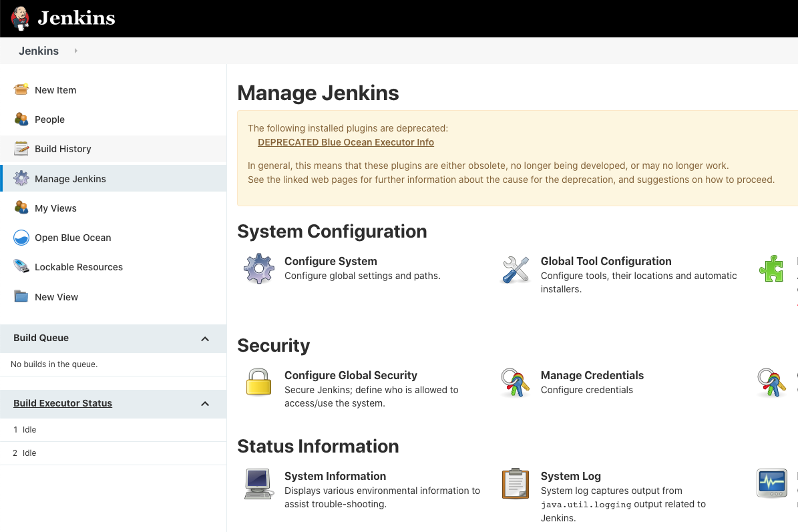This screenshot has height=532, width=798.
Task: Open the Jenkins breadcrumb link
Action: coord(39,51)
